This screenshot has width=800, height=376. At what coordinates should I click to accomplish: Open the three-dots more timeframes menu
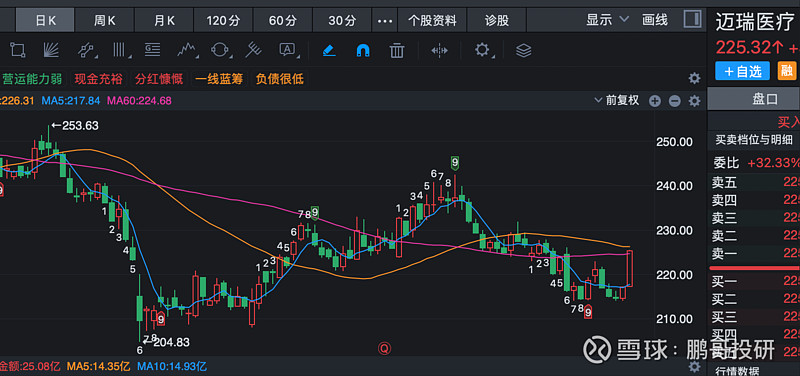click(385, 21)
